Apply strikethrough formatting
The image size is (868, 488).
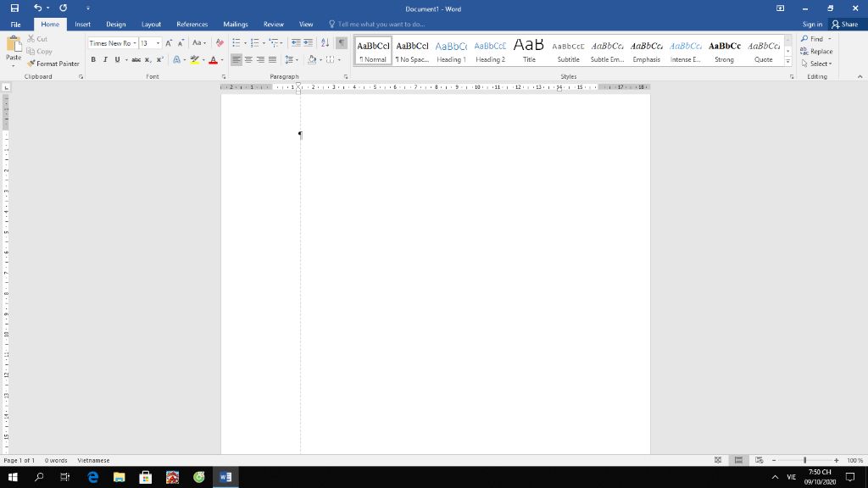136,60
